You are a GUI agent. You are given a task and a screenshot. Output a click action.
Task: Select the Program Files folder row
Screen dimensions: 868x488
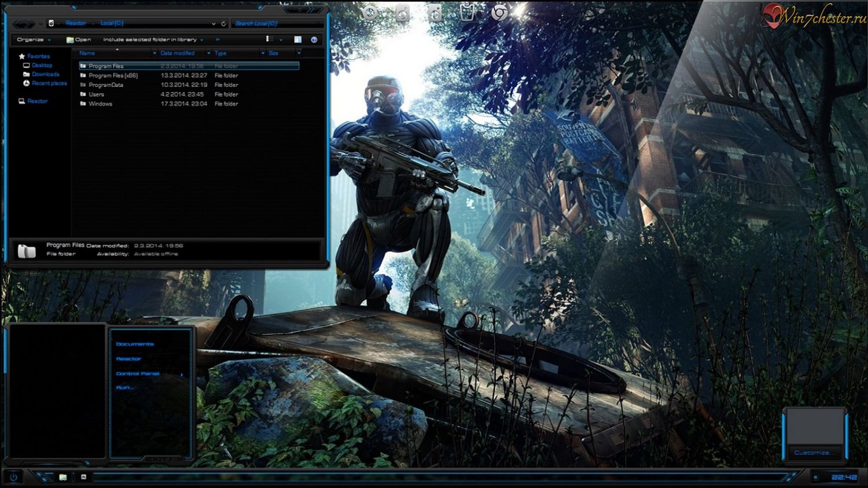coord(189,66)
